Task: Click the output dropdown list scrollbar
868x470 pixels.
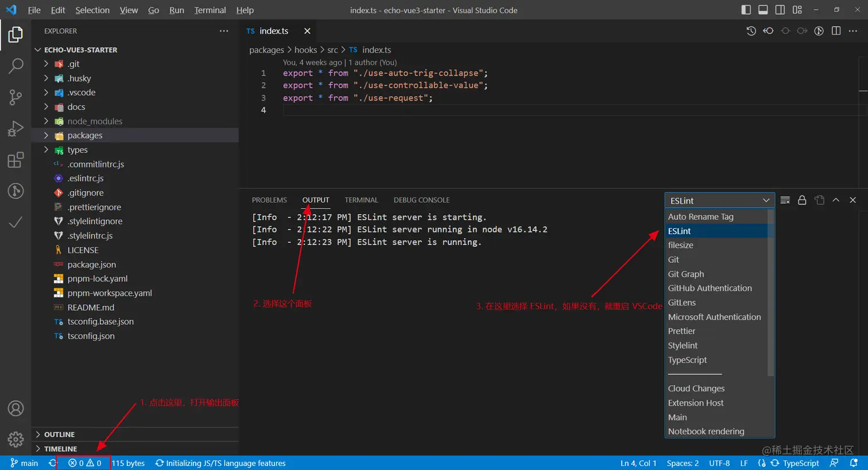Action: (771, 293)
